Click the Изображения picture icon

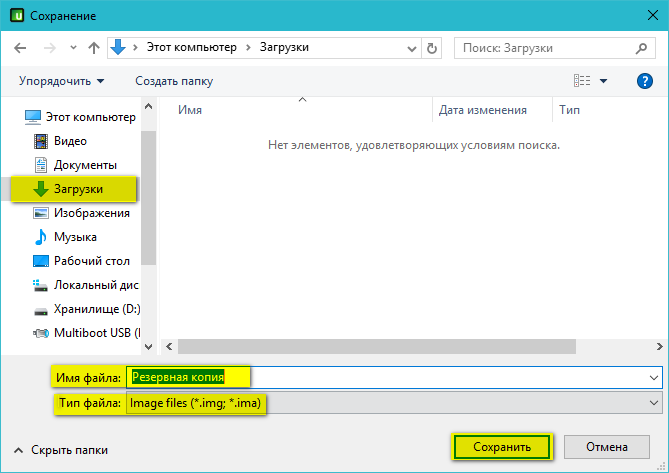point(41,213)
